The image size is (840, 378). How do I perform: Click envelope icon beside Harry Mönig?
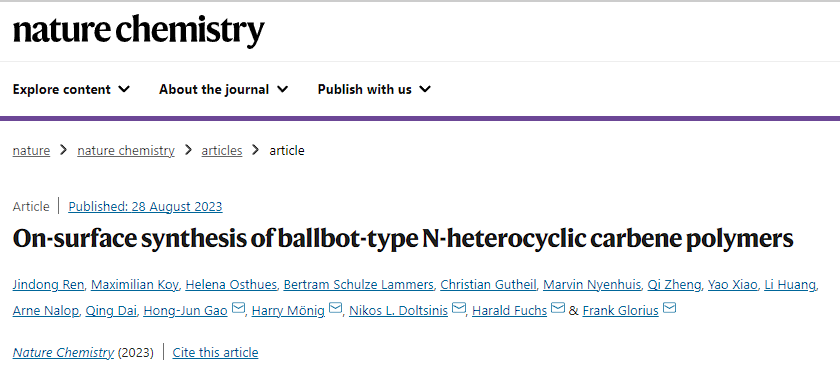(x=335, y=308)
